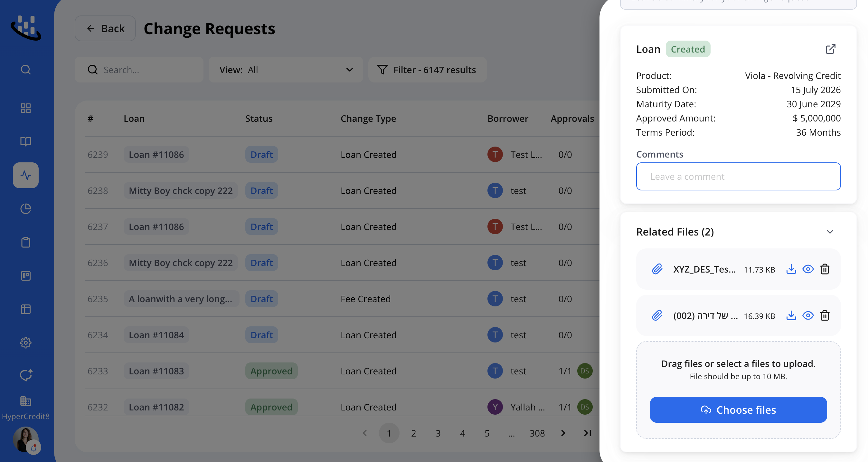Open the settings gear icon
The height and width of the screenshot is (462, 868).
[26, 342]
